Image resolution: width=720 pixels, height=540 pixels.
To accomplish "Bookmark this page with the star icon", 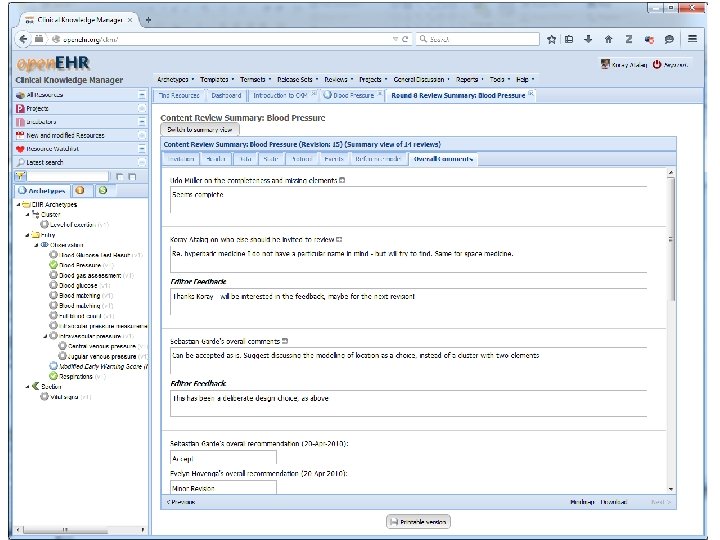I will (x=551, y=39).
